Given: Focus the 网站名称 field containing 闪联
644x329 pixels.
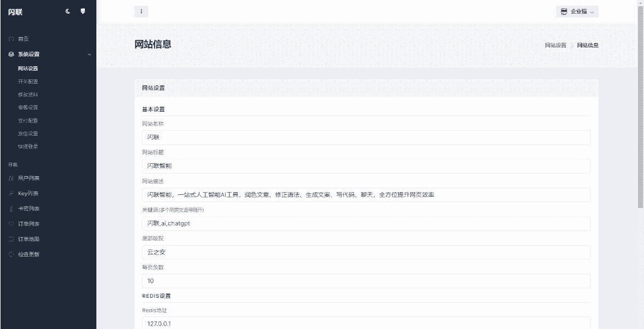Looking at the screenshot, I should click(x=366, y=137).
